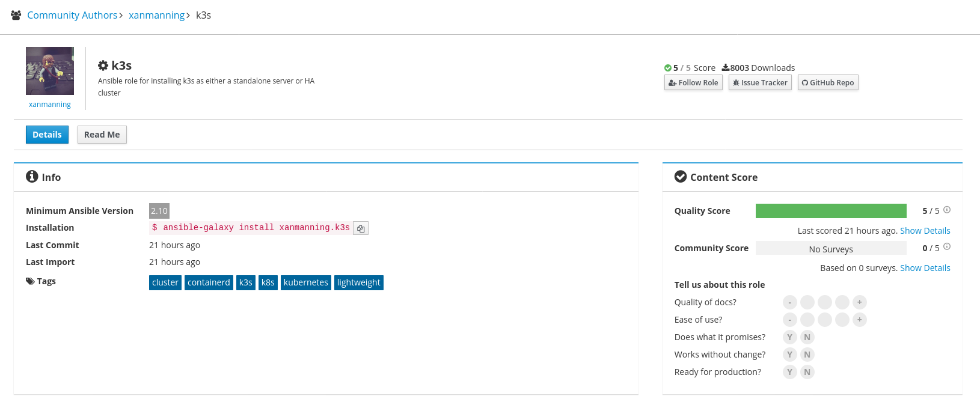Open the GitHub Repo button

828,83
